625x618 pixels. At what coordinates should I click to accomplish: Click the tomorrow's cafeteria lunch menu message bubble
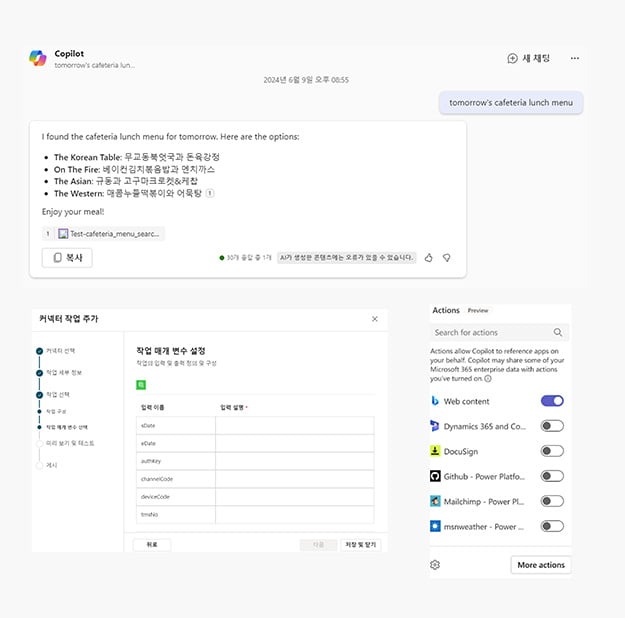[x=511, y=102]
